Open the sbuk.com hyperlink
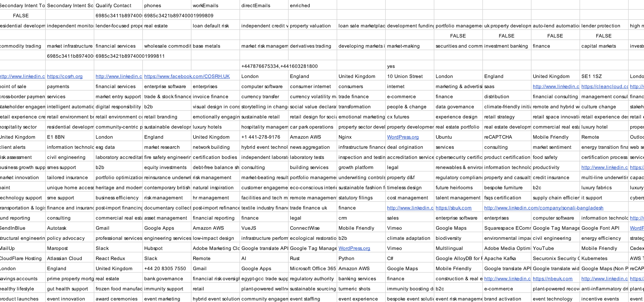The width and height of the screenshot is (644, 302). point(453,208)
